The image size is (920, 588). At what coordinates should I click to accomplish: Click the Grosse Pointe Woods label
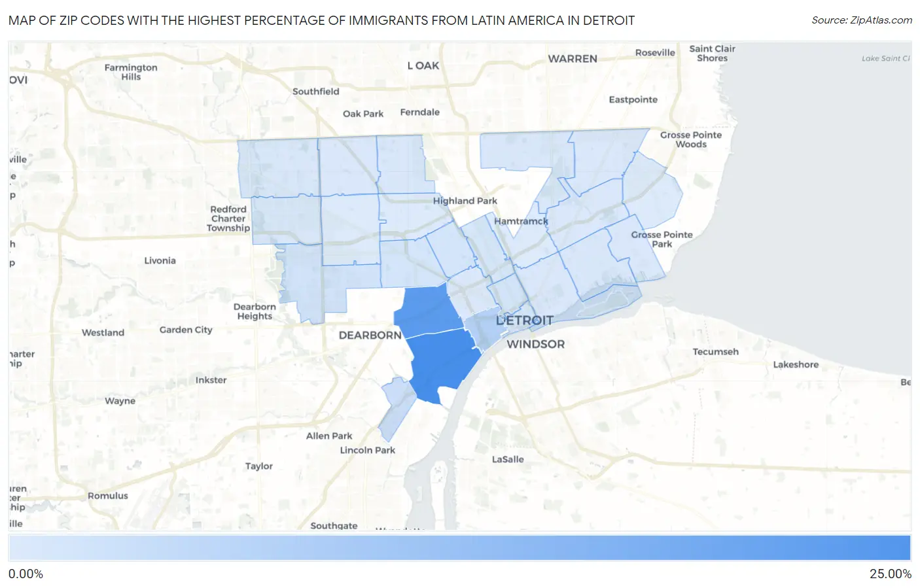click(691, 139)
